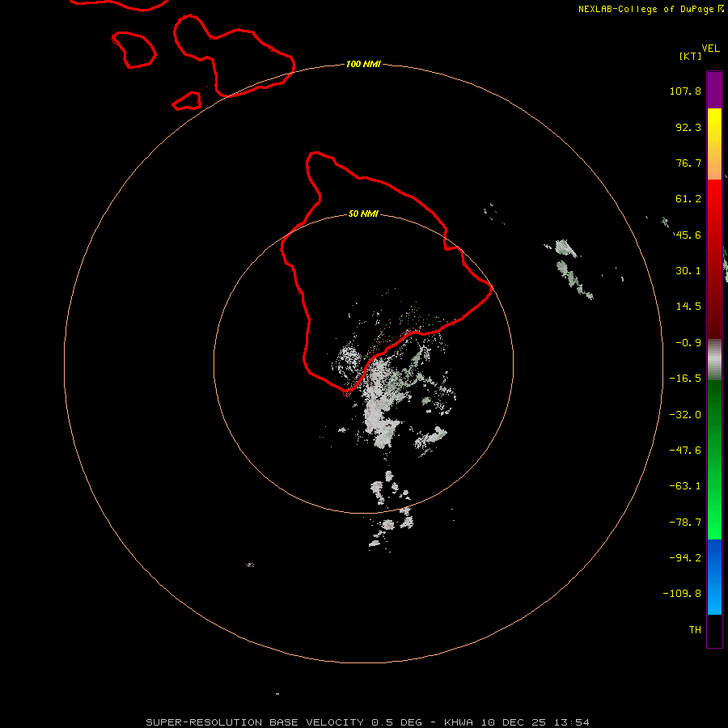
Task: Click the 45.6 velocity scale value
Action: 688,235
